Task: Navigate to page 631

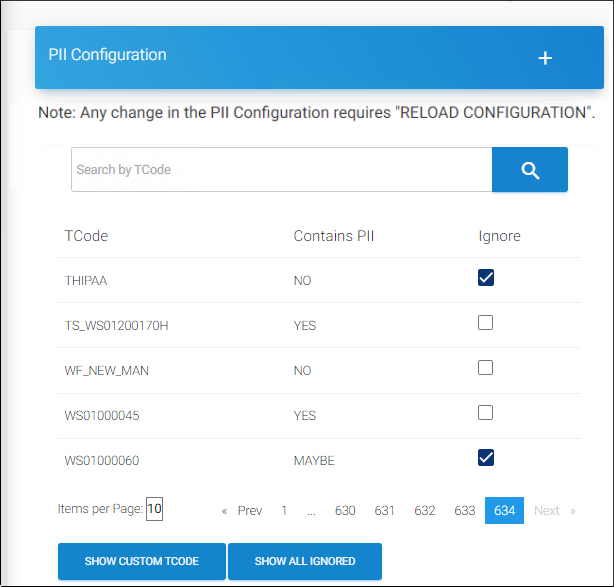Action: (385, 511)
